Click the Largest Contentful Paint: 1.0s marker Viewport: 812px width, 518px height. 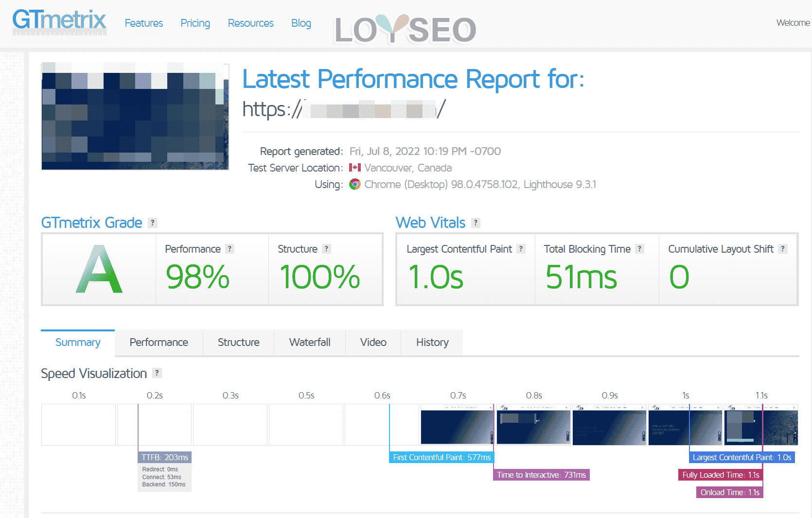click(x=742, y=457)
